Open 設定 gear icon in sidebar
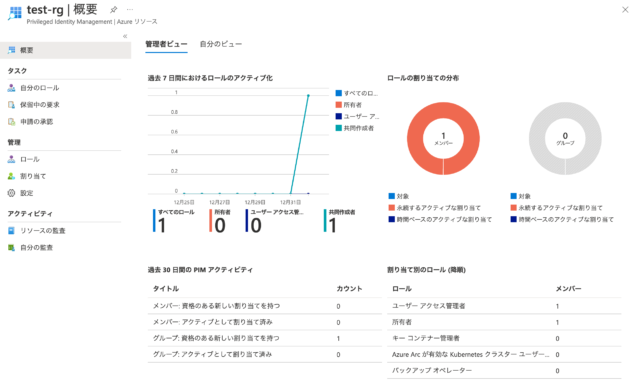 [x=11, y=193]
